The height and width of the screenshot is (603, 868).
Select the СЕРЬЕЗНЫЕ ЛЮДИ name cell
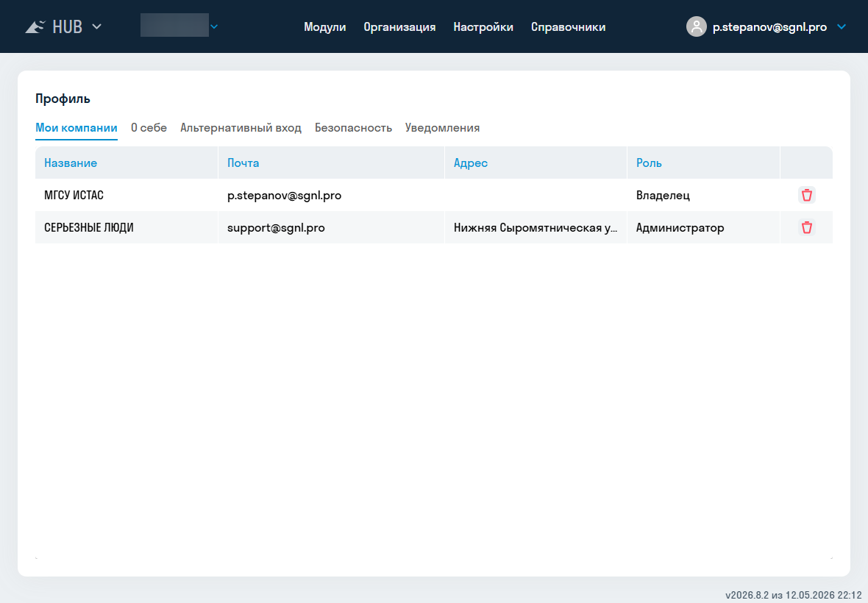click(x=127, y=227)
